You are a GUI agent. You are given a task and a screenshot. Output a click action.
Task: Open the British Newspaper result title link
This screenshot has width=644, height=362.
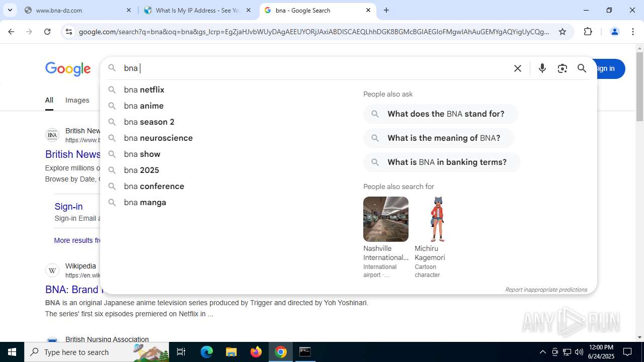pos(72,154)
